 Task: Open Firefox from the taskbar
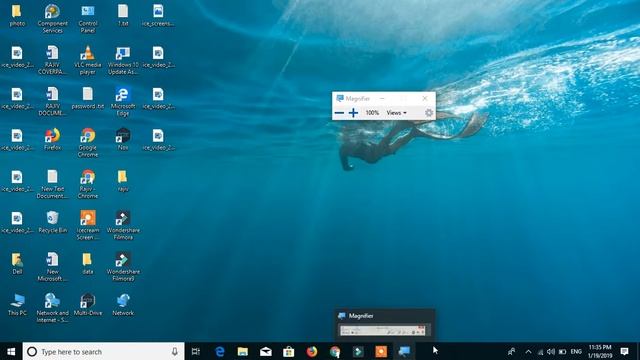pyautogui.click(x=312, y=351)
